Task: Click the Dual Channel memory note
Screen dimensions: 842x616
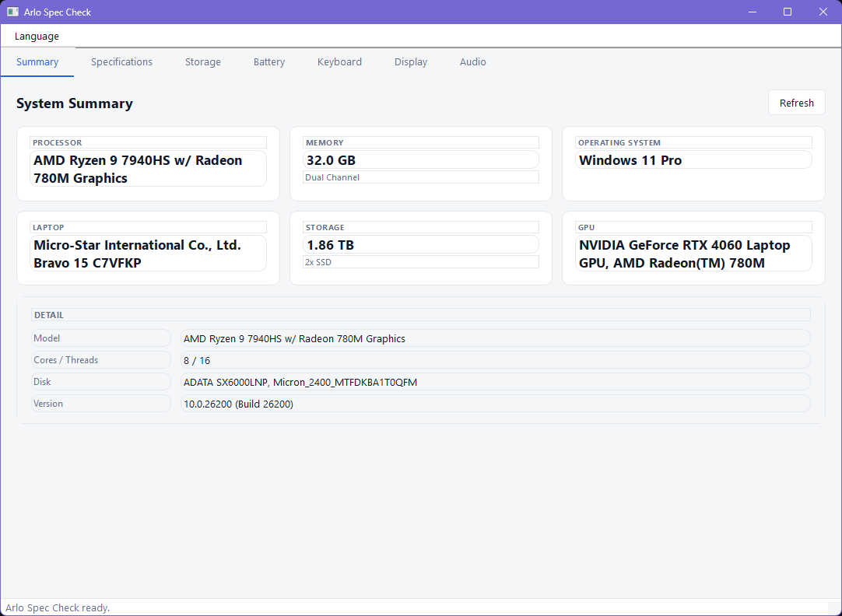Action: (x=421, y=177)
